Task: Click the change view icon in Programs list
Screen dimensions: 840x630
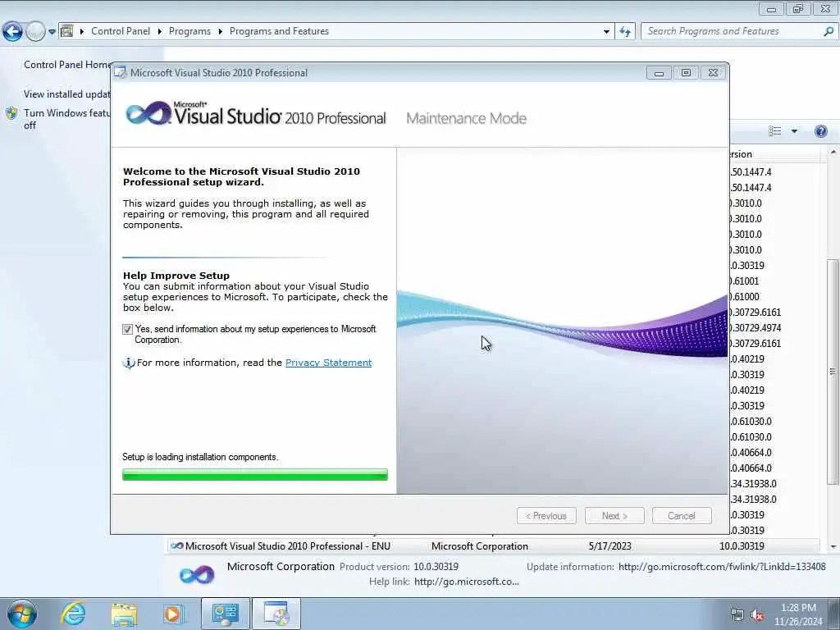Action: point(774,131)
